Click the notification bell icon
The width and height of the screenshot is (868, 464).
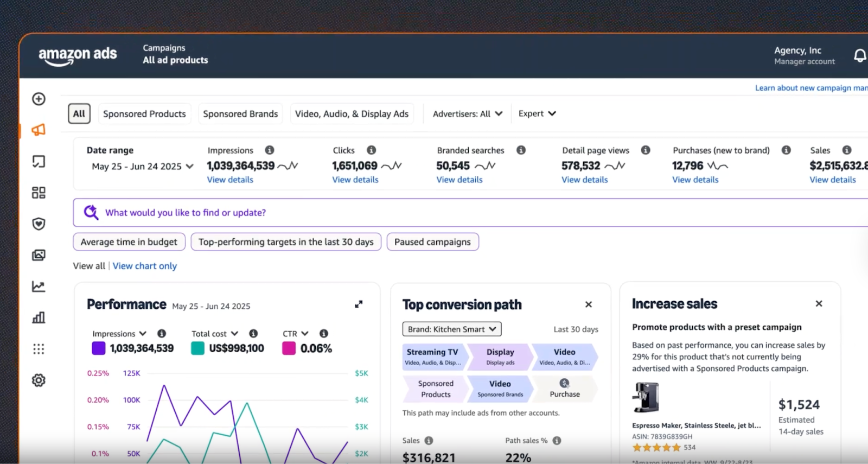click(860, 56)
